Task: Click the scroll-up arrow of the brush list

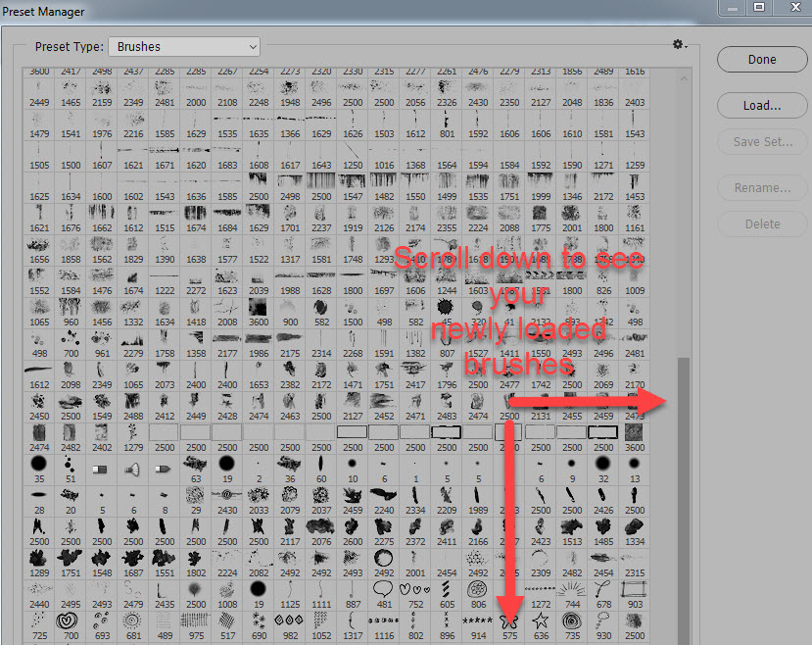Action: [x=684, y=78]
